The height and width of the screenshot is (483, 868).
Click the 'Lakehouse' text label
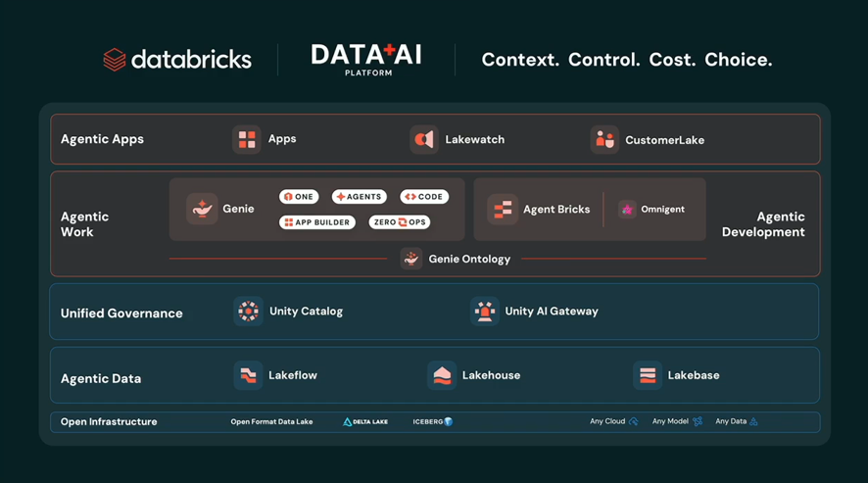pyautogui.click(x=492, y=375)
